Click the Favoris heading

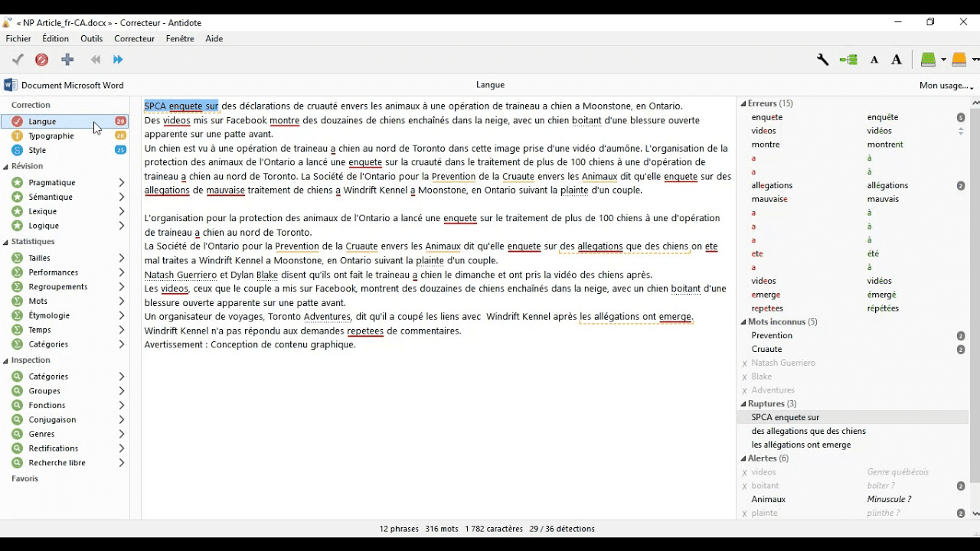24,479
